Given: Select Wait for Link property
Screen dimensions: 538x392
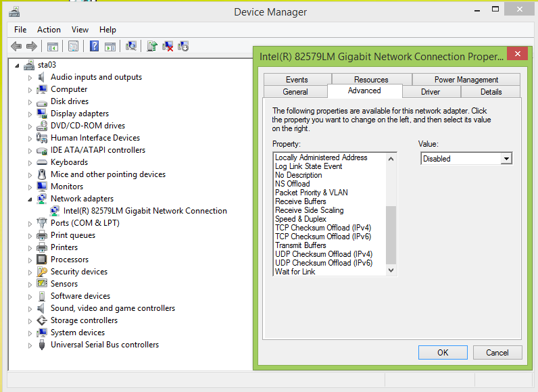Looking at the screenshot, I should point(295,272).
